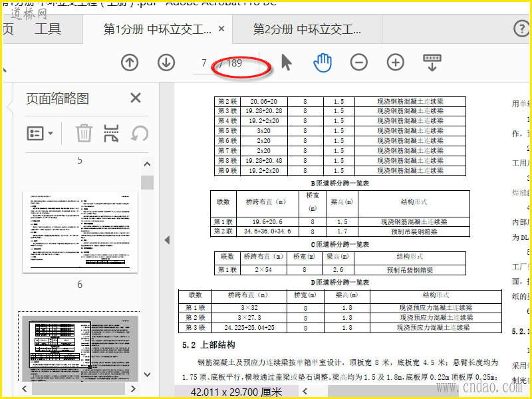Zoom in with the plus button
532x399 pixels.
tap(396, 63)
